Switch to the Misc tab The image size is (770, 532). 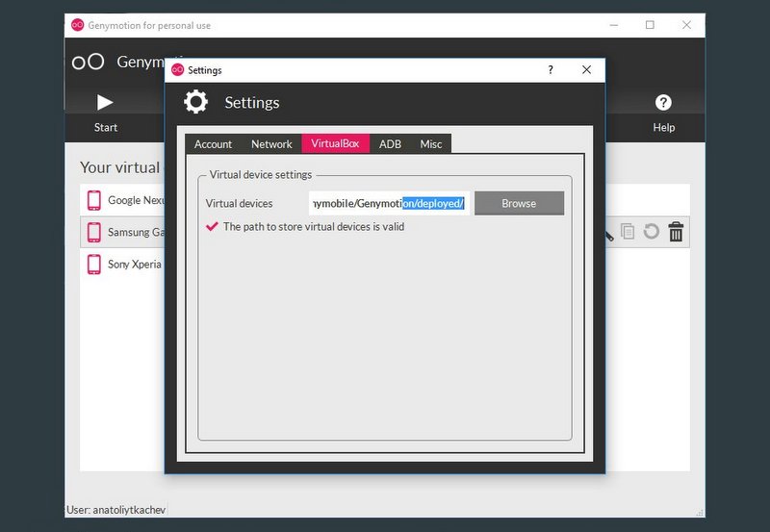pos(430,143)
